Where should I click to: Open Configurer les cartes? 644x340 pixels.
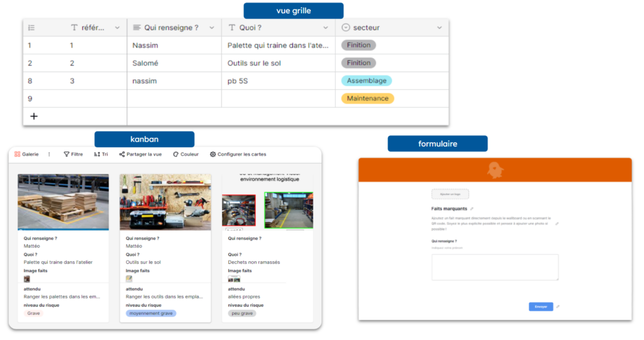[x=238, y=154]
